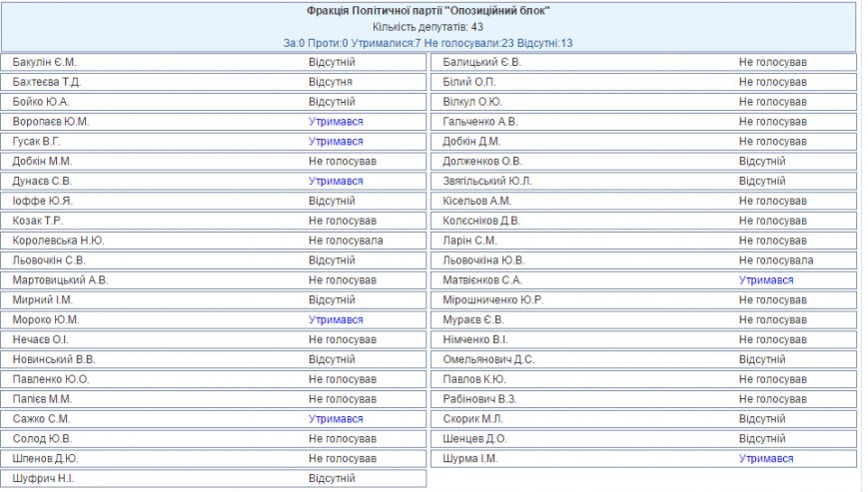Screen dimensions: 868x492
Task: Select the name Добкін М.М.
Action: click(42, 162)
